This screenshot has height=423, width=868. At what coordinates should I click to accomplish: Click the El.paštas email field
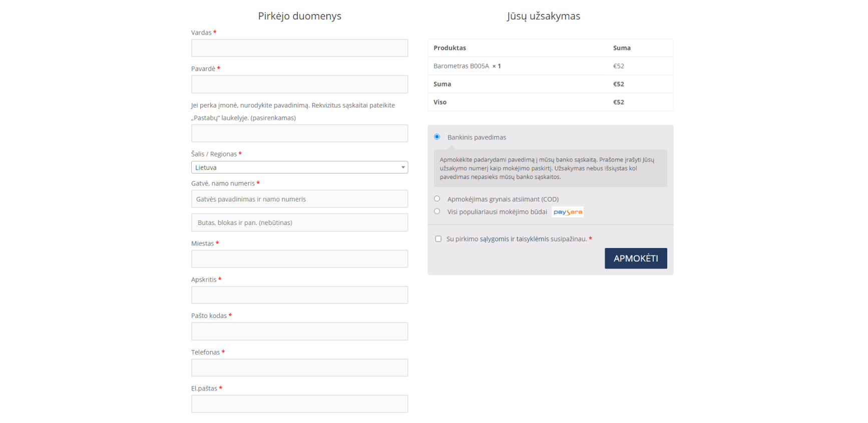click(x=299, y=404)
